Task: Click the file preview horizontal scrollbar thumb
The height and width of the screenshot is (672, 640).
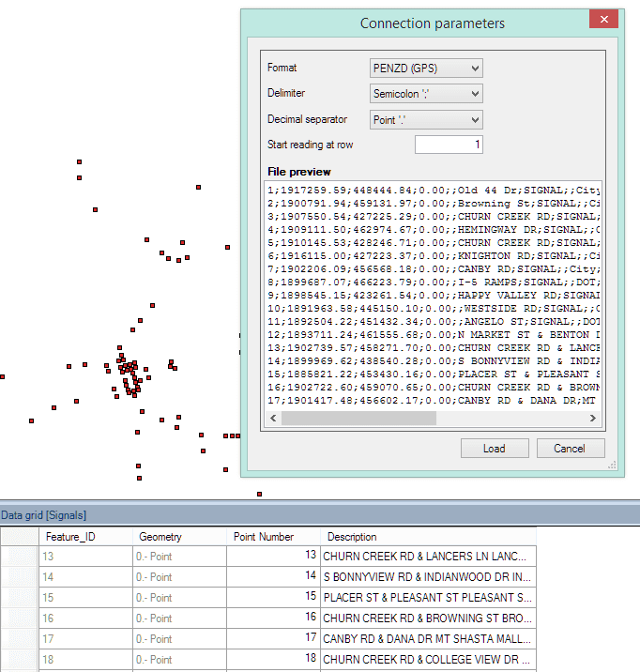Action: [358, 418]
